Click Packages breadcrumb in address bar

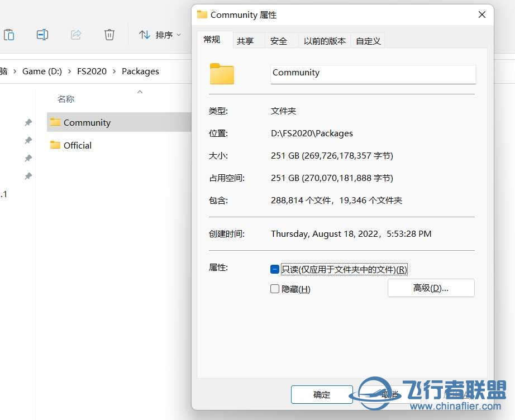[x=140, y=71]
